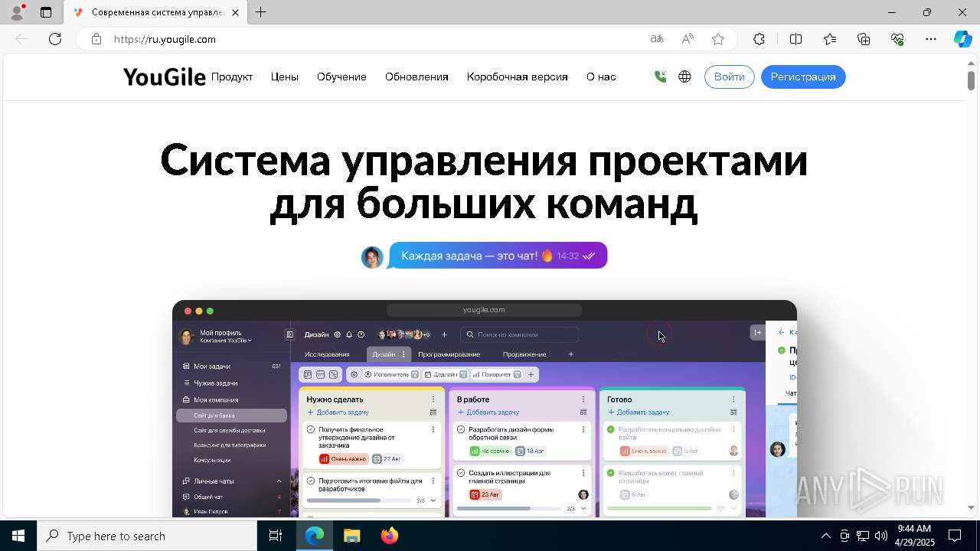This screenshot has width=980, height=551.
Task: Click the taskbar search box
Action: [147, 536]
